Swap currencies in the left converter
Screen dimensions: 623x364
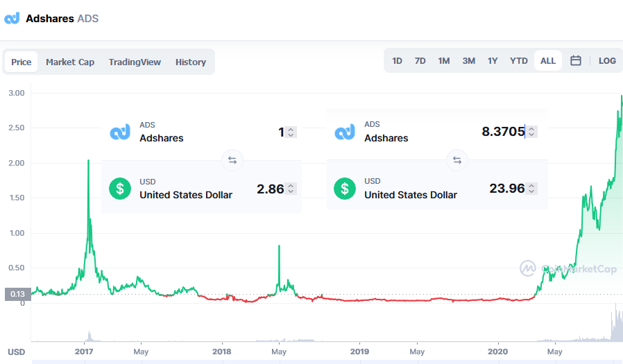pyautogui.click(x=232, y=160)
